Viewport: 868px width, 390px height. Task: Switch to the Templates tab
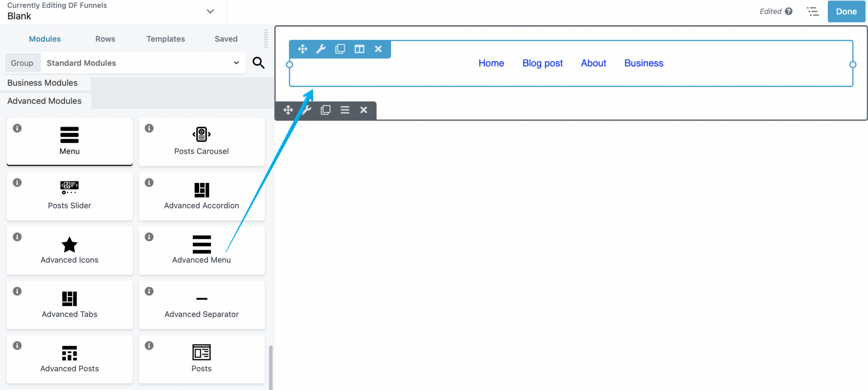pyautogui.click(x=166, y=39)
